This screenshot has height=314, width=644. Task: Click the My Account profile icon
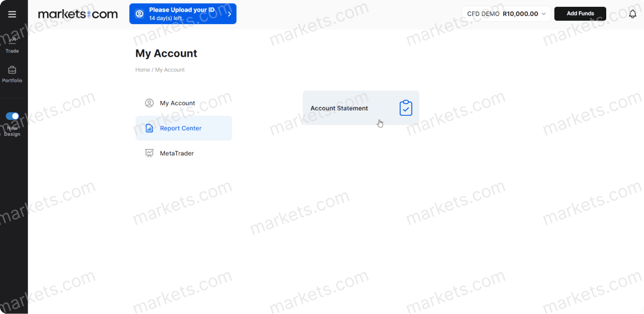[x=149, y=103]
